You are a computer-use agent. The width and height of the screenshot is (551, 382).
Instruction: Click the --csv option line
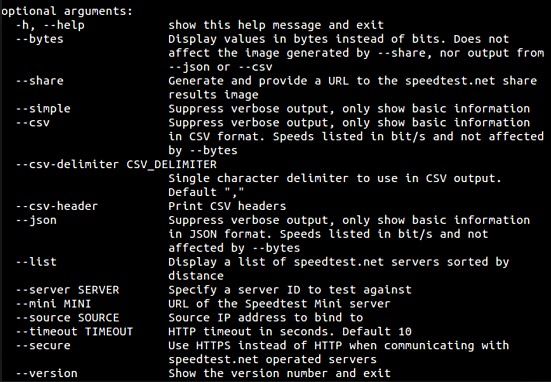(x=33, y=123)
